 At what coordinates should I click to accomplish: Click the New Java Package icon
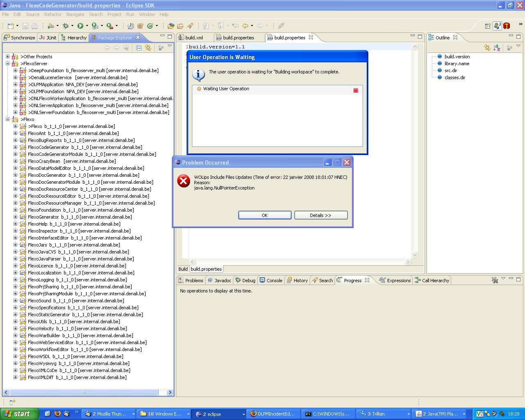(140, 26)
